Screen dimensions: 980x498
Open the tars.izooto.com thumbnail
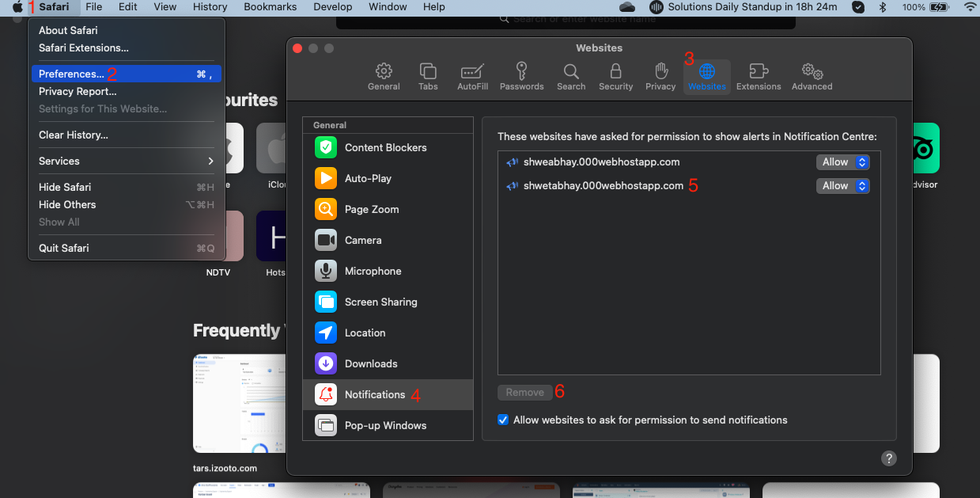[x=240, y=403]
